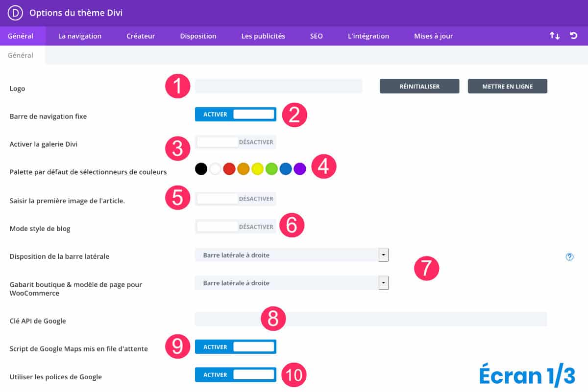Toggle Script de Google Maps switch
Image resolution: width=588 pixels, height=392 pixels.
point(236,347)
